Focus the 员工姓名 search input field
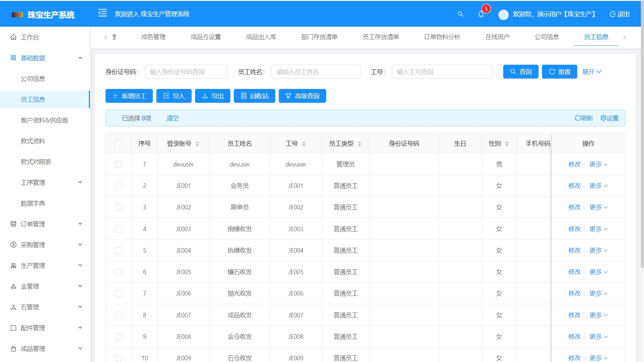The image size is (644, 362). 315,72
